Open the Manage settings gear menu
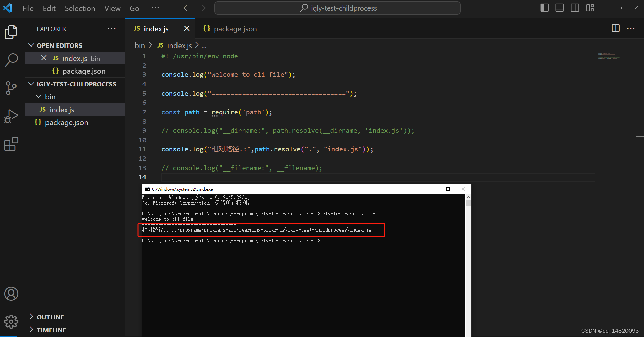The height and width of the screenshot is (337, 644). point(11,321)
